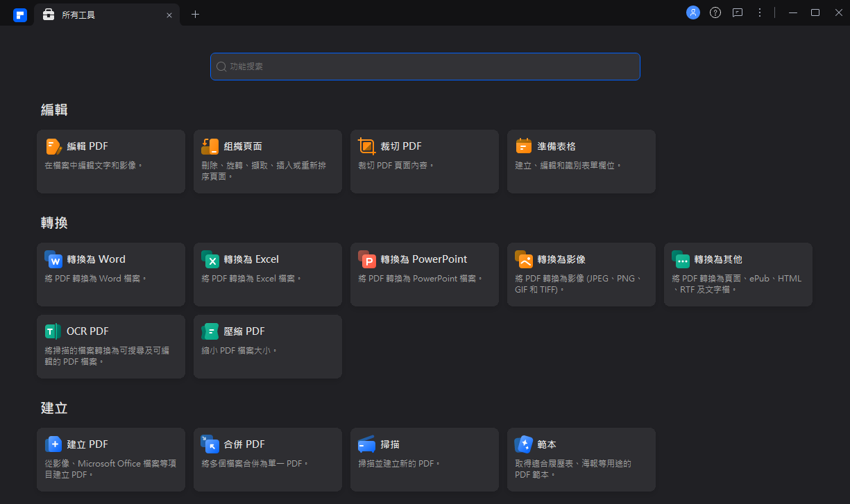Open the help question mark icon
The width and height of the screenshot is (850, 504).
pos(715,12)
